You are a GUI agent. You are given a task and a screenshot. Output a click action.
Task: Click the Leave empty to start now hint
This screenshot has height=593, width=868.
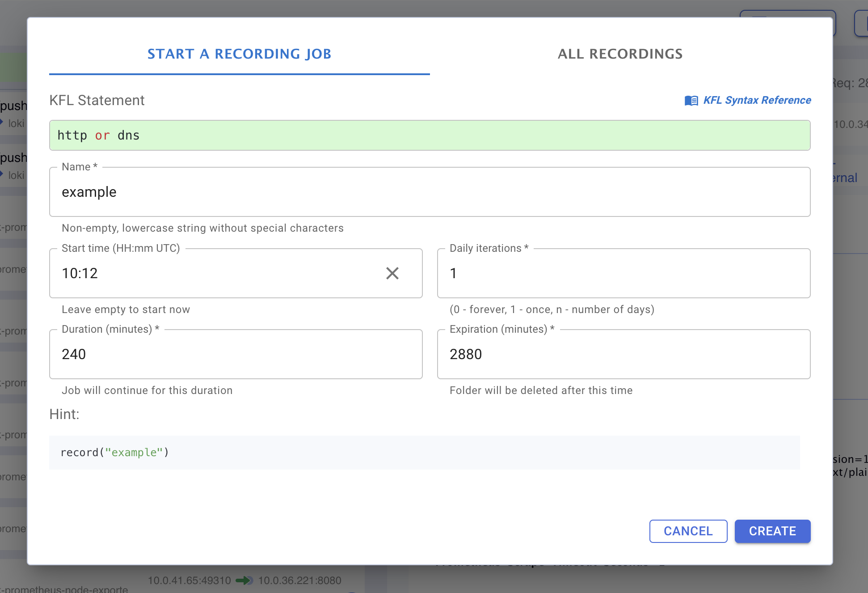[x=126, y=309]
